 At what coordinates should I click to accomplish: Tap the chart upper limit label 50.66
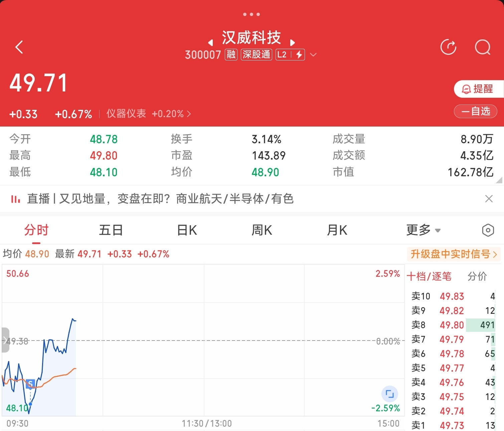tap(18, 274)
